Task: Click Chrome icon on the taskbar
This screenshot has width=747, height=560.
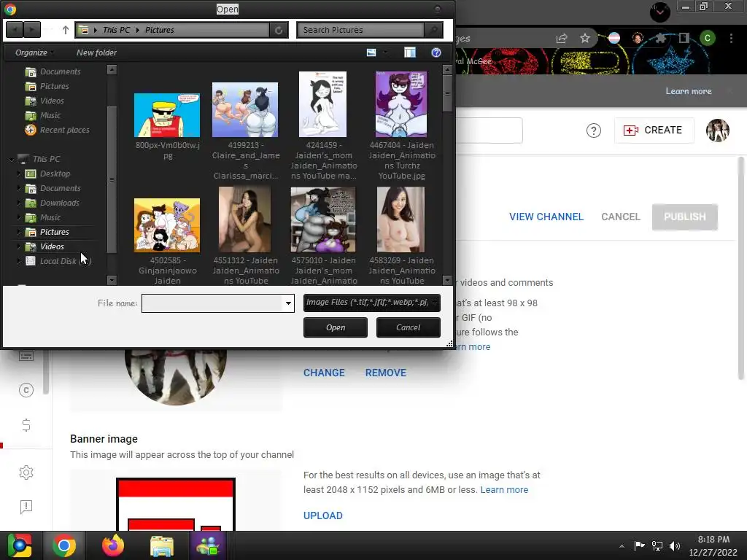Action: pos(64,545)
